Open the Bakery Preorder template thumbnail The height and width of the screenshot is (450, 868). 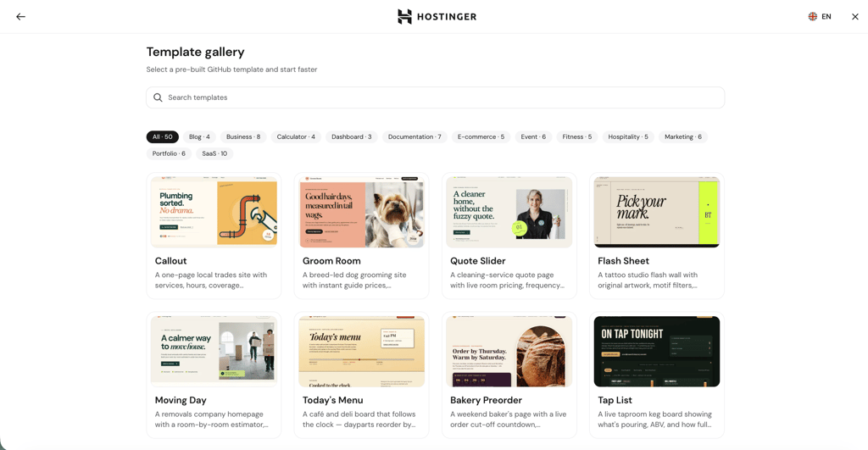pos(509,352)
